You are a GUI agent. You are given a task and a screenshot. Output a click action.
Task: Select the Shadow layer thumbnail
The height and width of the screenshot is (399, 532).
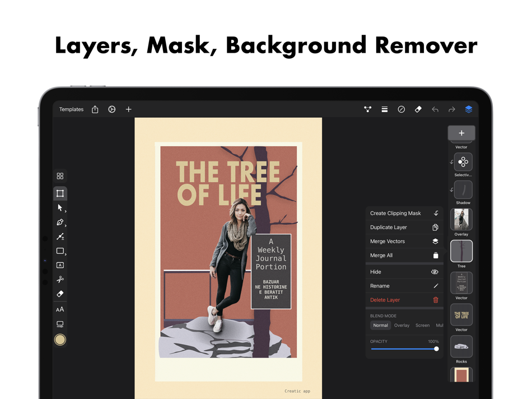[x=463, y=189]
